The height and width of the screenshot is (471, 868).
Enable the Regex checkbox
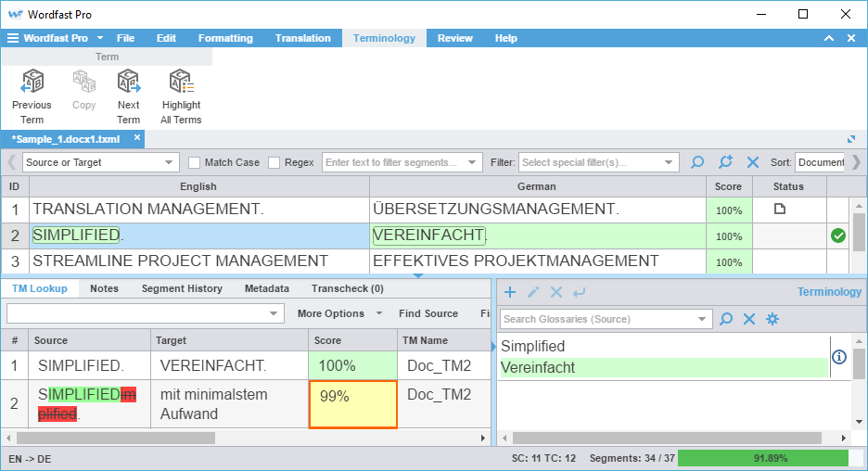click(274, 163)
